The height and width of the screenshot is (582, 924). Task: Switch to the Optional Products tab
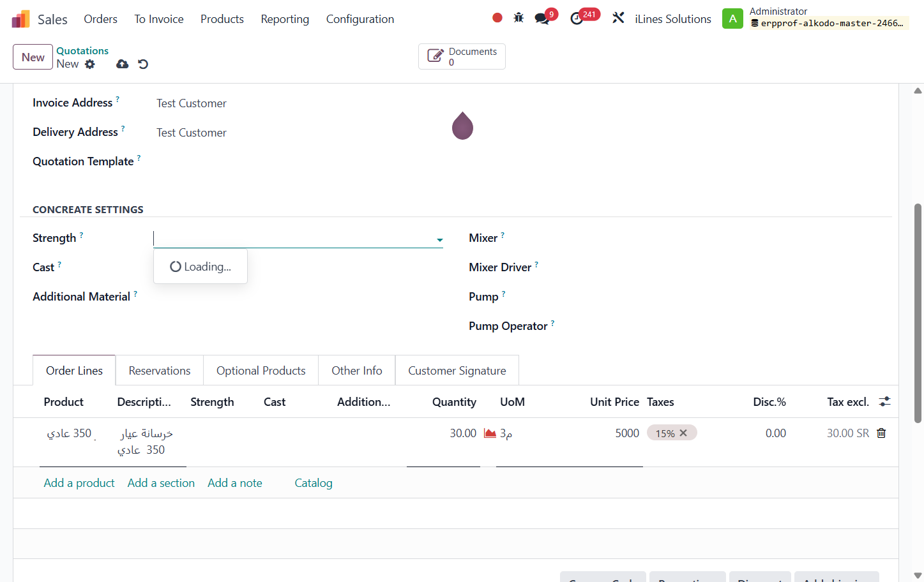click(x=261, y=371)
